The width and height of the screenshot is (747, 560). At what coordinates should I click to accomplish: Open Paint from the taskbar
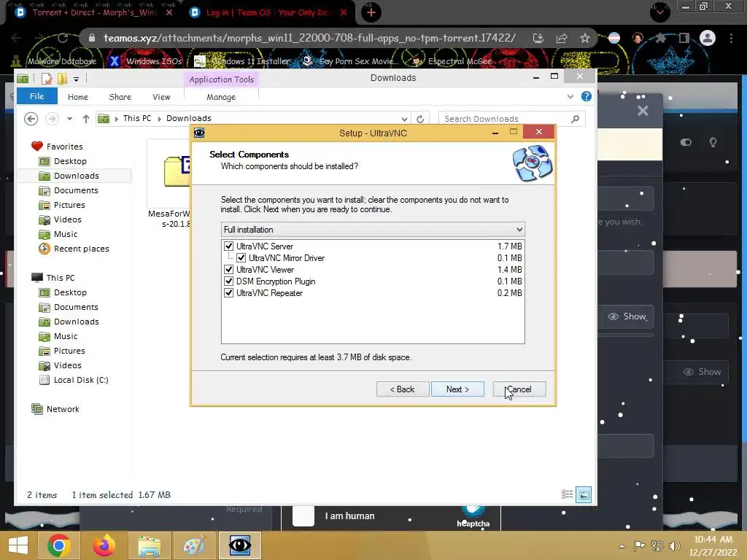[x=194, y=545]
